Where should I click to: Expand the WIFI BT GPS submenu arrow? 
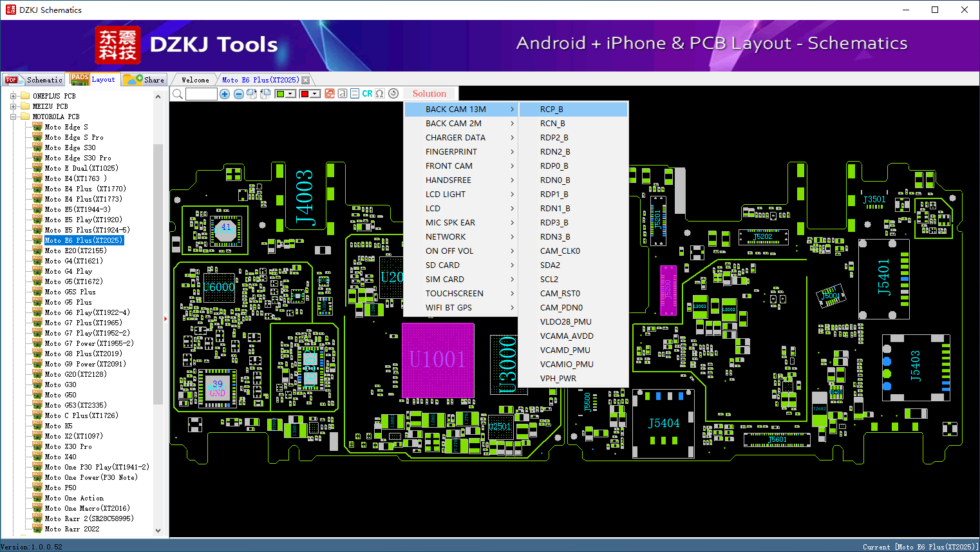[x=512, y=308]
